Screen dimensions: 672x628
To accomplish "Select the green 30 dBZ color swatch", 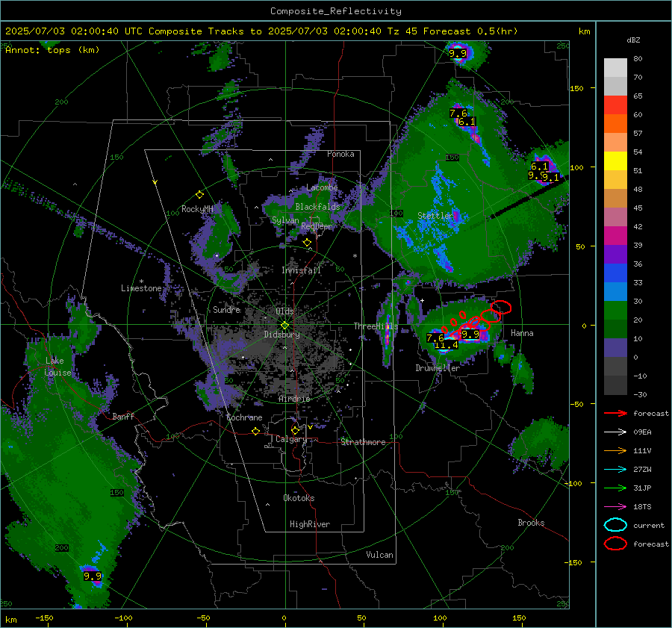I will tap(615, 311).
